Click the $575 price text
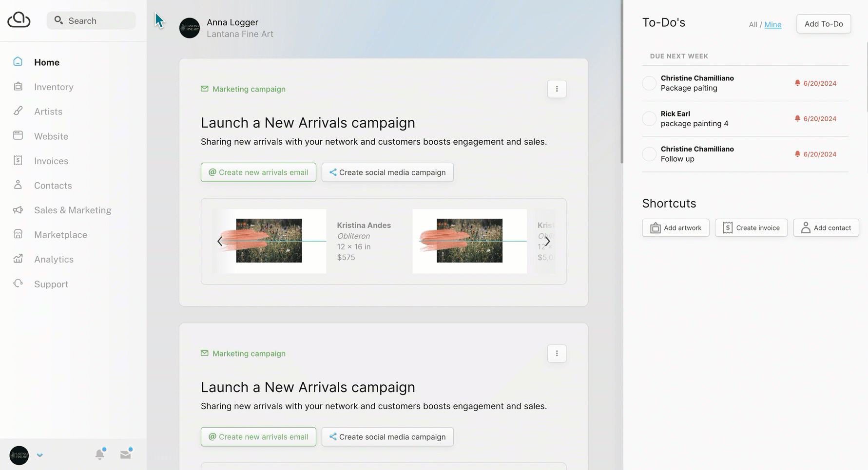Image resolution: width=868 pixels, height=470 pixels. click(346, 257)
